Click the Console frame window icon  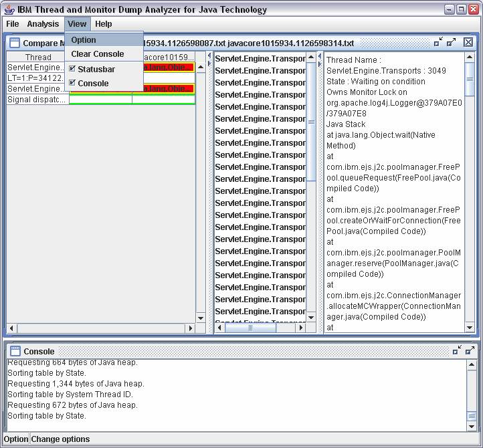click(x=15, y=351)
